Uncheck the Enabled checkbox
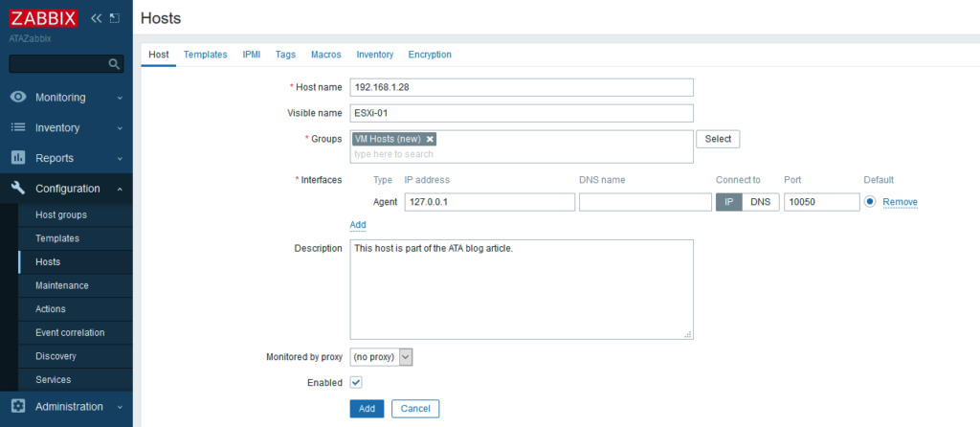980x427 pixels. tap(356, 382)
